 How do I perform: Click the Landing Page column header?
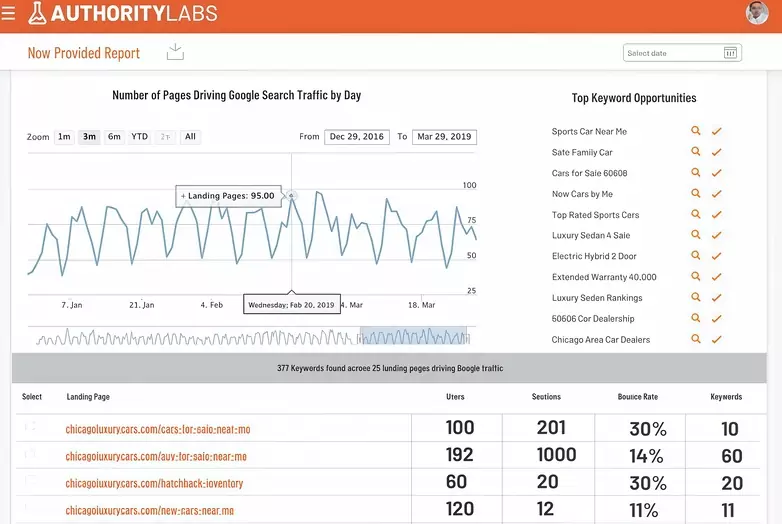tap(88, 397)
